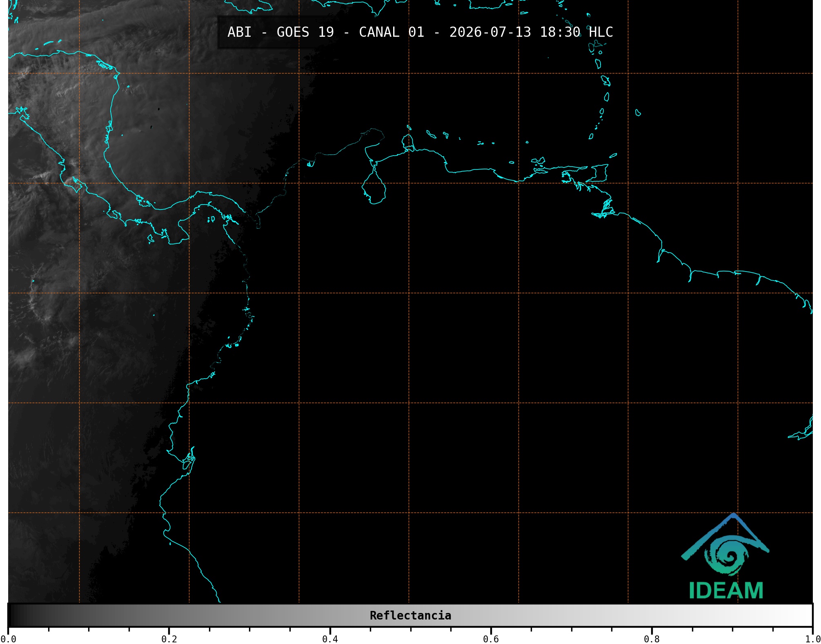The height and width of the screenshot is (644, 821).
Task: Click the 0.6 colorbar tick label
Action: click(491, 639)
